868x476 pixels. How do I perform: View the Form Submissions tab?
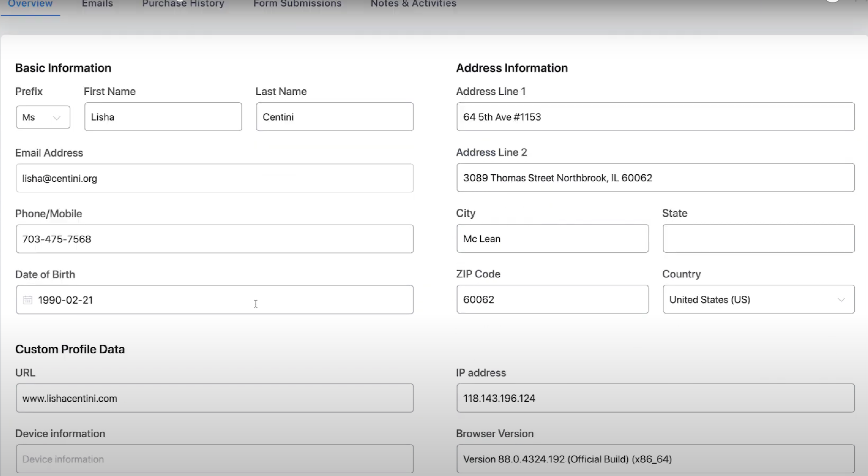(x=297, y=4)
